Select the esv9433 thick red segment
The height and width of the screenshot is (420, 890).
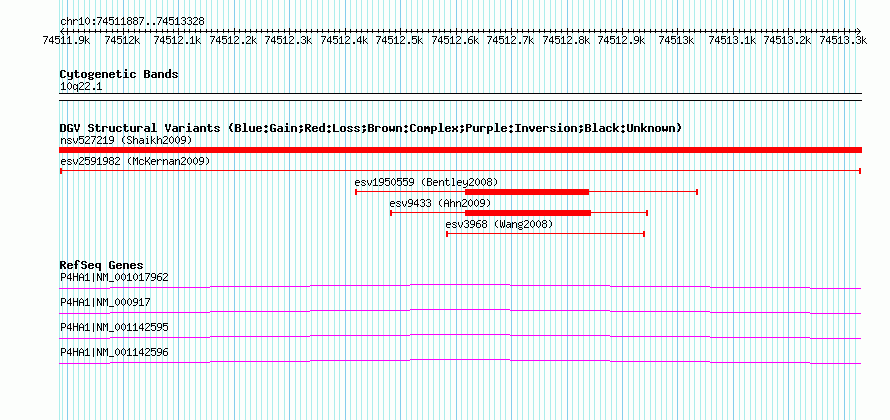click(528, 213)
